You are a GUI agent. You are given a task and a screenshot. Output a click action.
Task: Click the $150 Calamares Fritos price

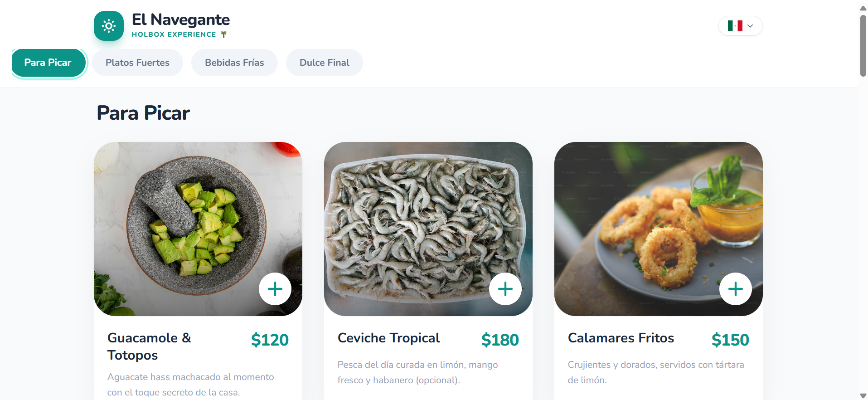click(730, 340)
